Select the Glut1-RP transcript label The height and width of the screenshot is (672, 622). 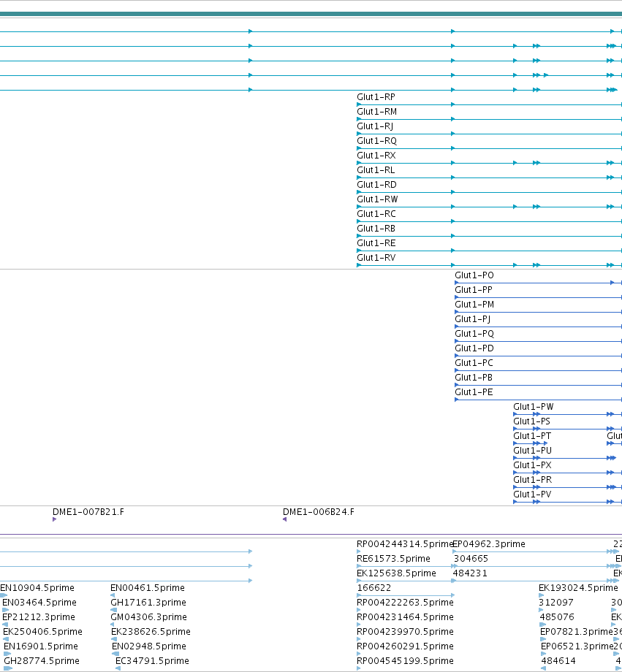(x=376, y=97)
